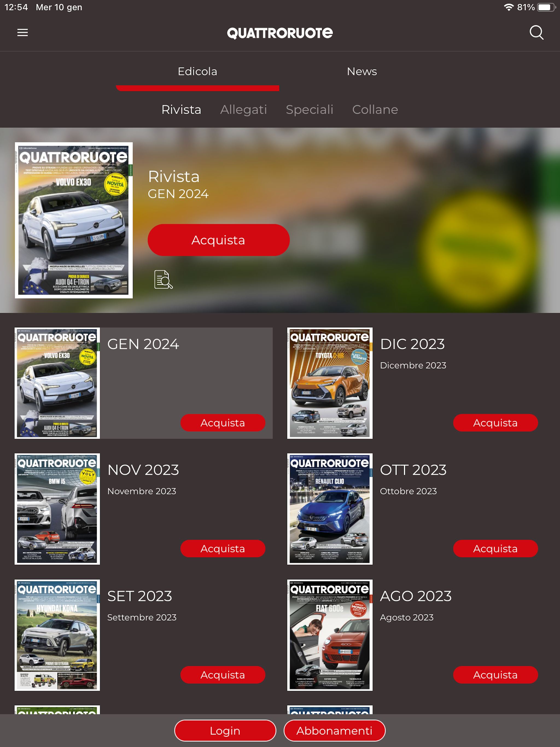Tap the Quattroruote logo header
The height and width of the screenshot is (747, 560).
pyautogui.click(x=280, y=33)
